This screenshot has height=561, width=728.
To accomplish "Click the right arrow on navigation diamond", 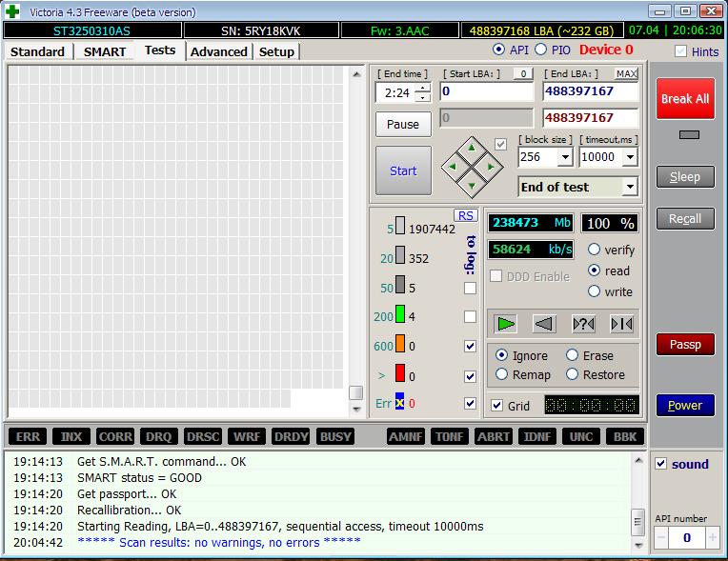I will pyautogui.click(x=488, y=168).
